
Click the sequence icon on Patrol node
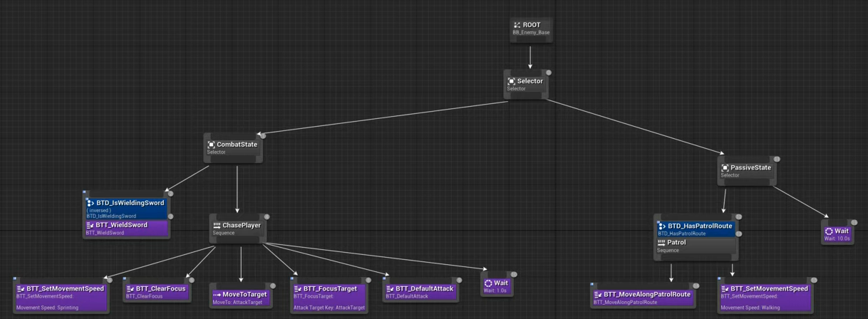coord(661,243)
